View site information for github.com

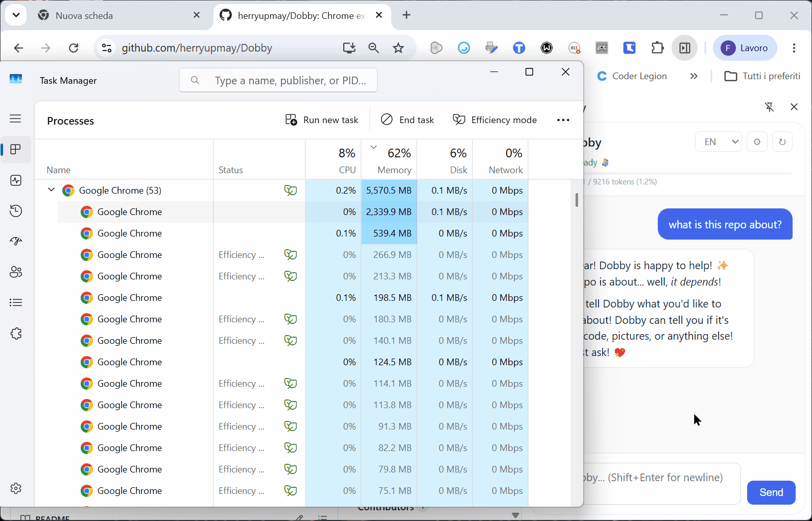click(x=107, y=48)
